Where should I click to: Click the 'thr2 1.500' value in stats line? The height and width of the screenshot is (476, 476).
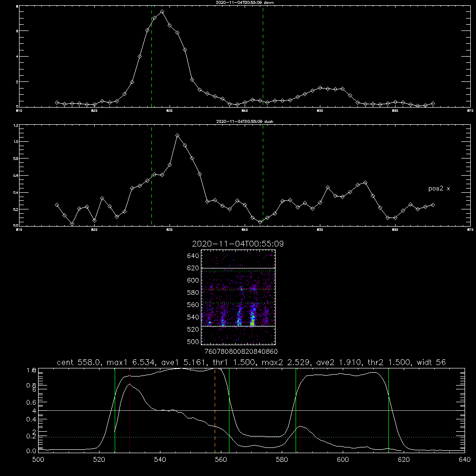(389, 362)
